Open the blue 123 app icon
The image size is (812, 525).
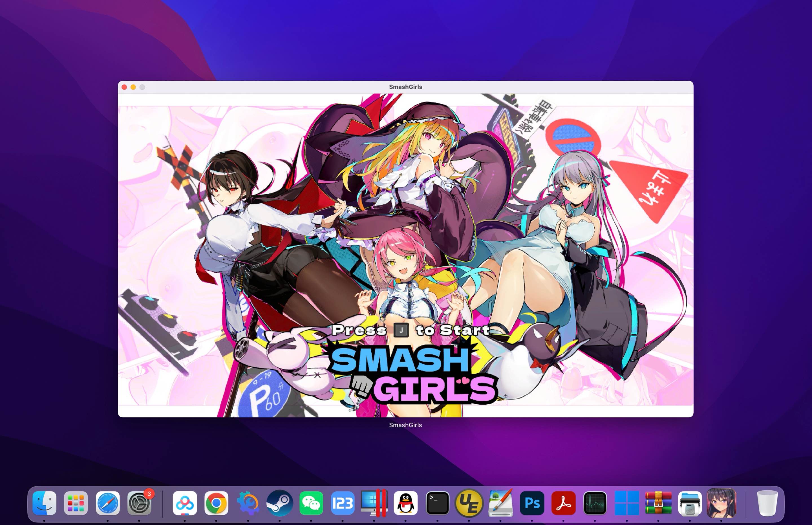coord(343,503)
